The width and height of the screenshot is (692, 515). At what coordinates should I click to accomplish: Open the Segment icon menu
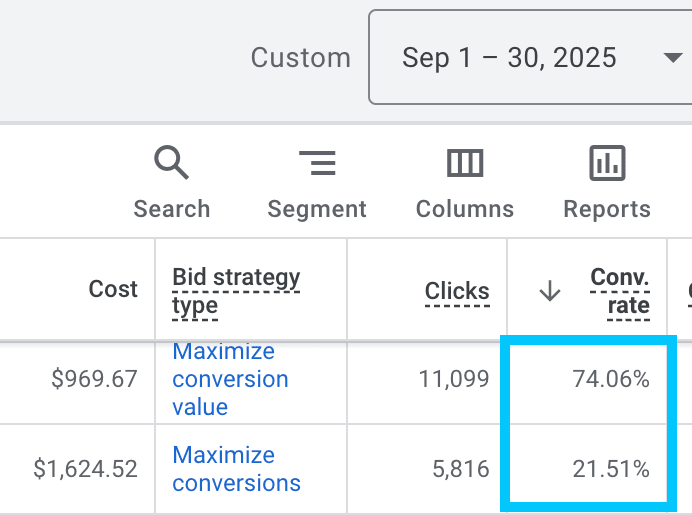tap(317, 163)
